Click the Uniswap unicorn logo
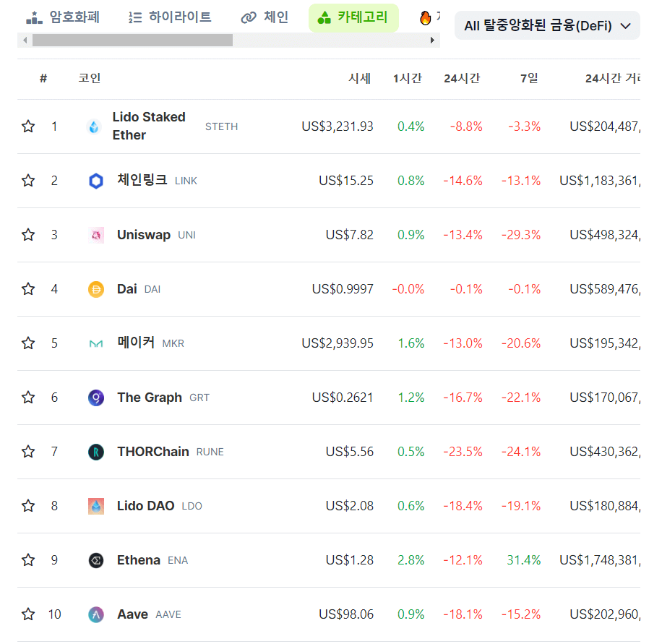The height and width of the screenshot is (644, 662). click(x=96, y=235)
